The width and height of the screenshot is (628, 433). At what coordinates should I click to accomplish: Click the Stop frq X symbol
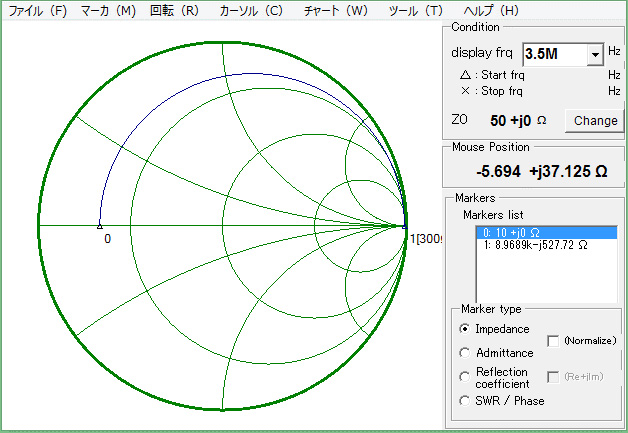(x=465, y=91)
